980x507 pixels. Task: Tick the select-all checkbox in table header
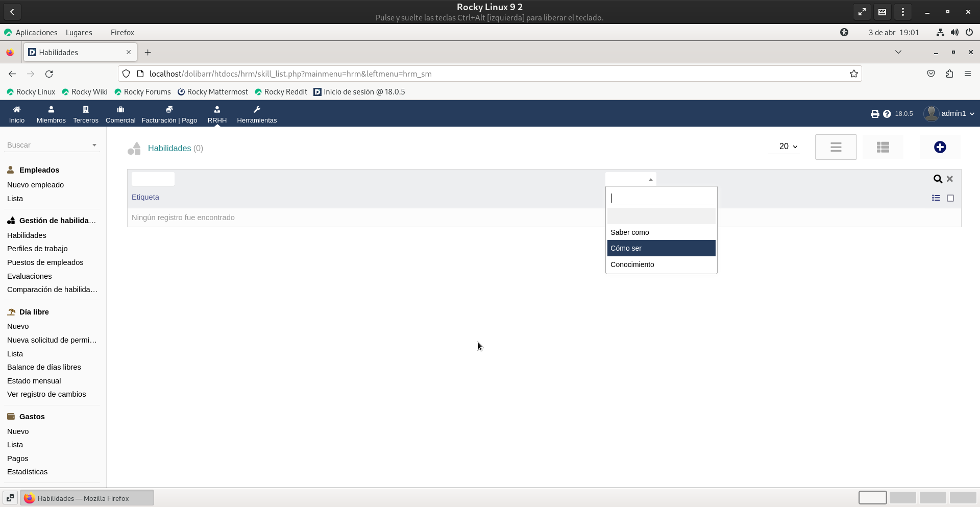(950, 198)
